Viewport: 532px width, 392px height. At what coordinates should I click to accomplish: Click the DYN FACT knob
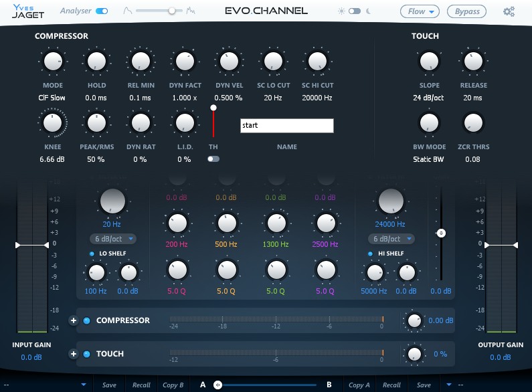pos(185,62)
